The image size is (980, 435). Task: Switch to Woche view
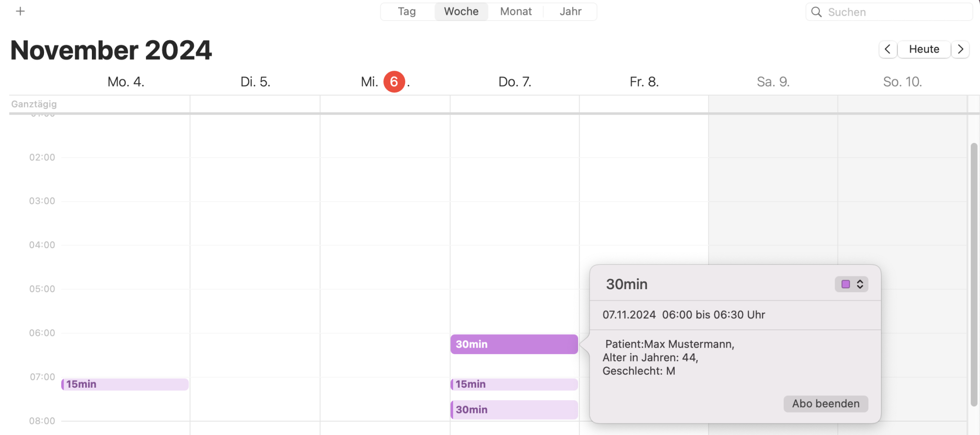pos(461,11)
